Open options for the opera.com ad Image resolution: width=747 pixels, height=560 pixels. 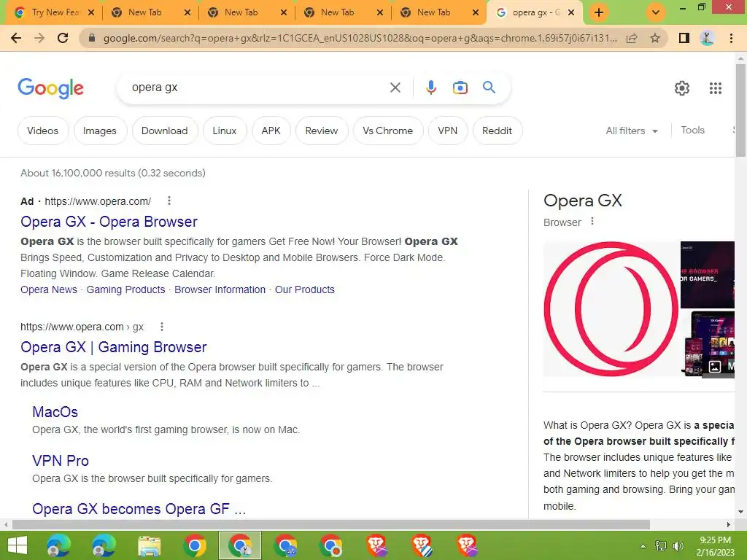pyautogui.click(x=169, y=201)
